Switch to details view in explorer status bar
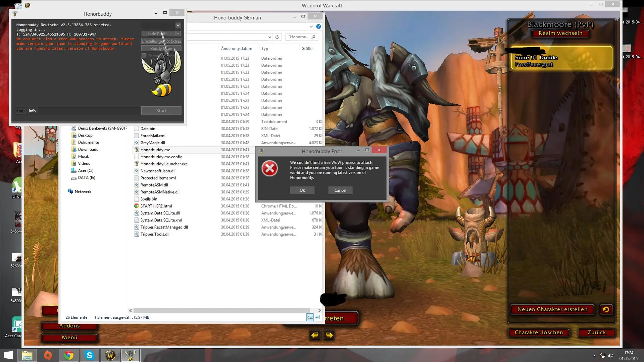Screen dimensions: 644x362 310,317
